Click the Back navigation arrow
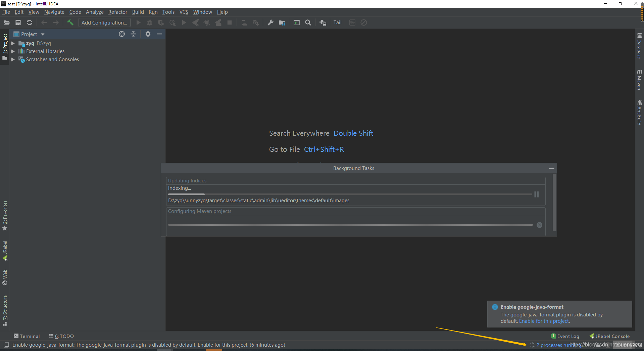Viewport: 644px width, 351px height. pyautogui.click(x=44, y=23)
